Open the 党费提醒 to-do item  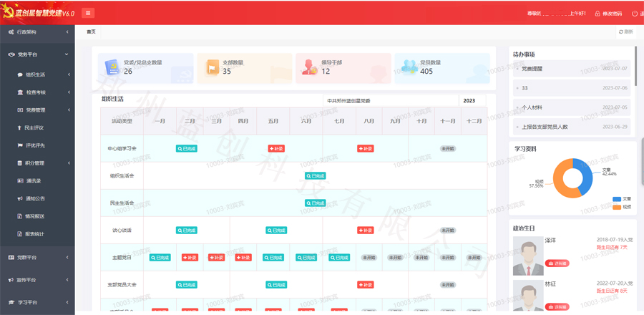[572, 69]
